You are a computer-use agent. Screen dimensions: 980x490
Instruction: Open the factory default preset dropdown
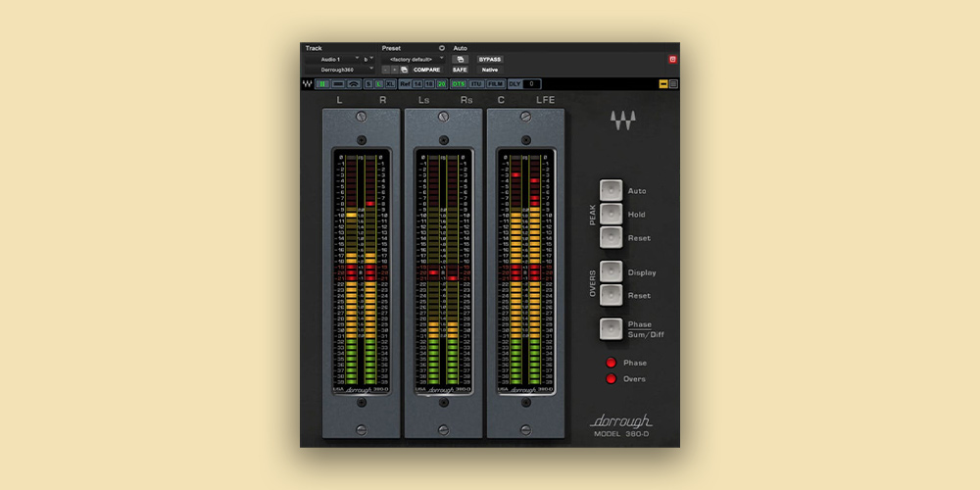pos(414,59)
